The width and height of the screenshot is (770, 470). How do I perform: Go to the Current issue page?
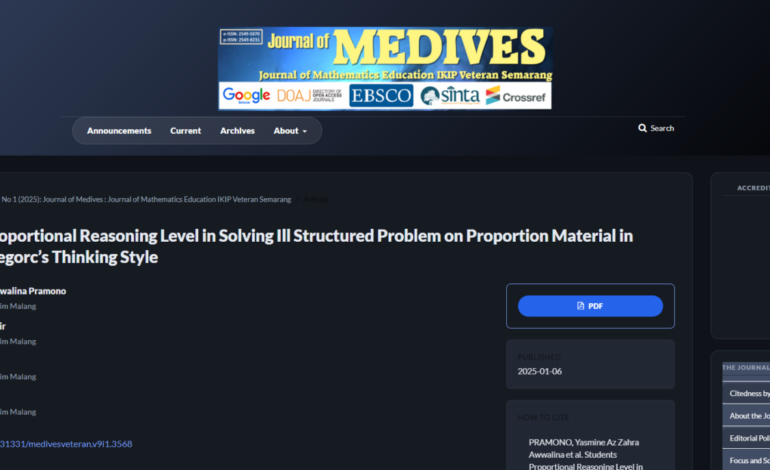(186, 131)
